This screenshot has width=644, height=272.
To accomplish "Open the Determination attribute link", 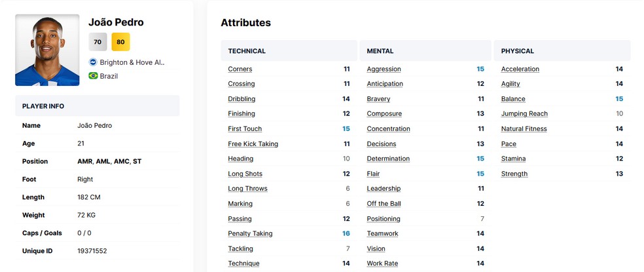I will point(388,159).
